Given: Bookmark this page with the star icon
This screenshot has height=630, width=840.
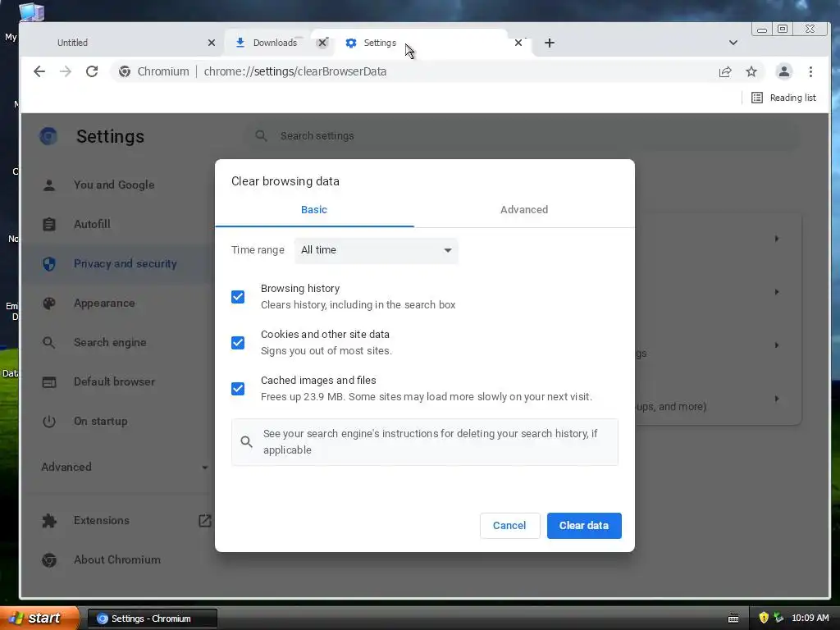Looking at the screenshot, I should (751, 72).
